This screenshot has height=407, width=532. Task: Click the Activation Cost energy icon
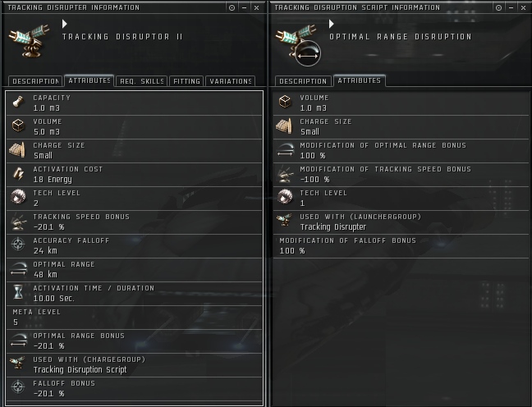click(18, 174)
